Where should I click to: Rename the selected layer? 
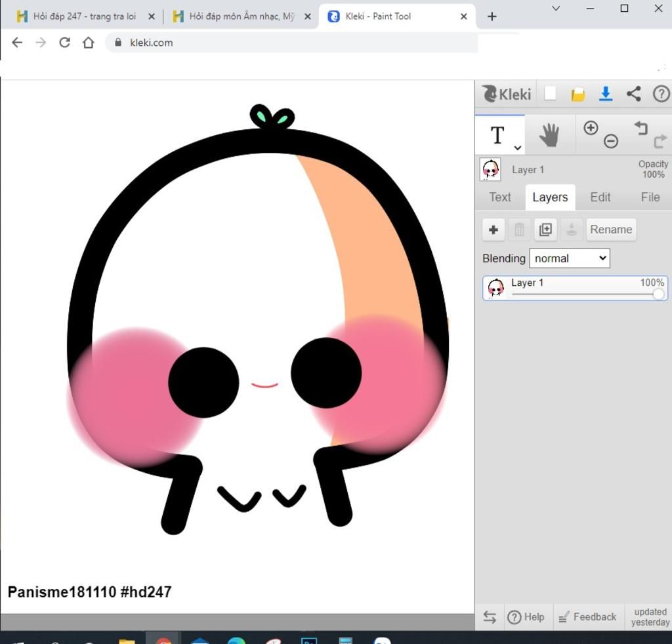611,230
